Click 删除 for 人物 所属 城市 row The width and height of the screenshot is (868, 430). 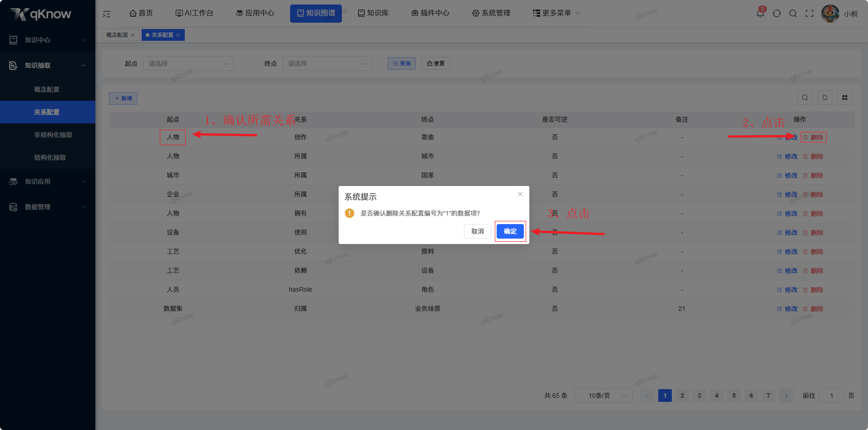813,156
